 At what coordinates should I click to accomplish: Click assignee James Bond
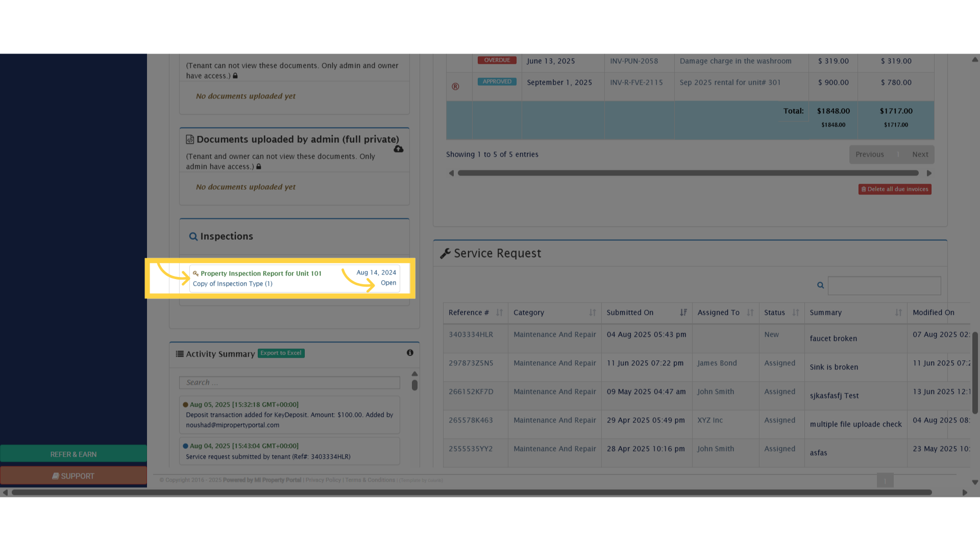(x=717, y=363)
